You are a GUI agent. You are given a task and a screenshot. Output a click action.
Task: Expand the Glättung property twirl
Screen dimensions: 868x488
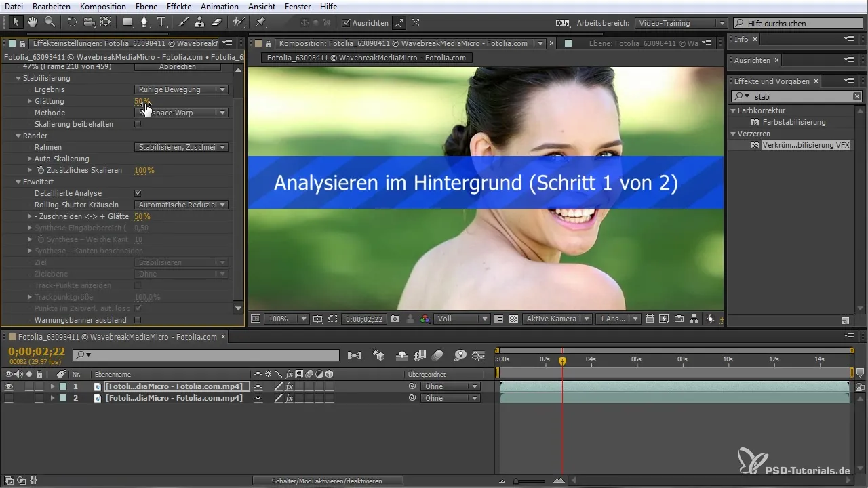point(30,101)
